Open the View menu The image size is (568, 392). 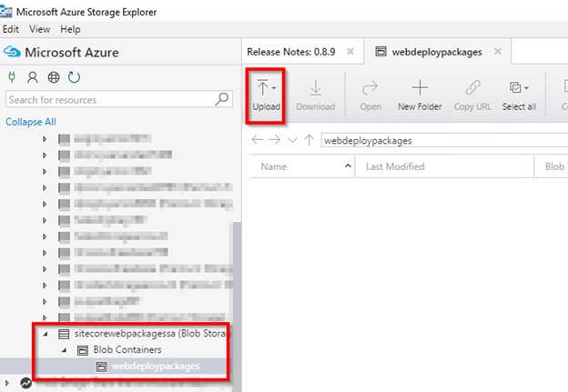pyautogui.click(x=39, y=29)
